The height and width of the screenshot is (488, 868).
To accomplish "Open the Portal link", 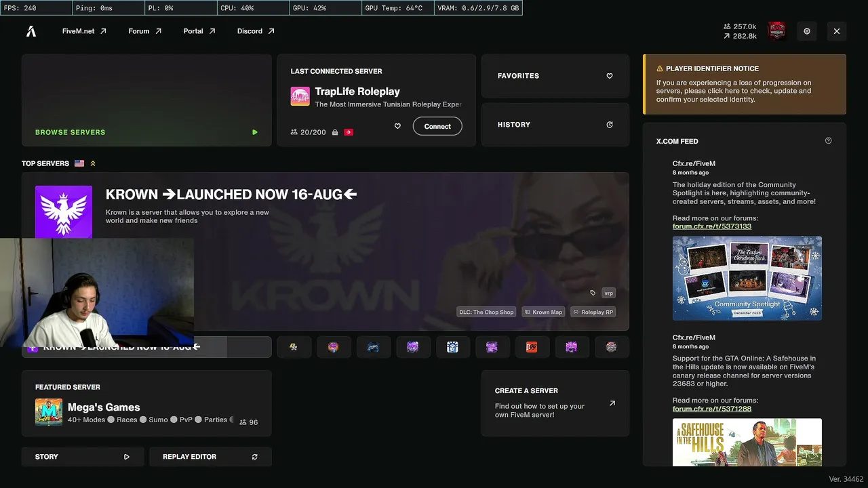I will coord(199,31).
